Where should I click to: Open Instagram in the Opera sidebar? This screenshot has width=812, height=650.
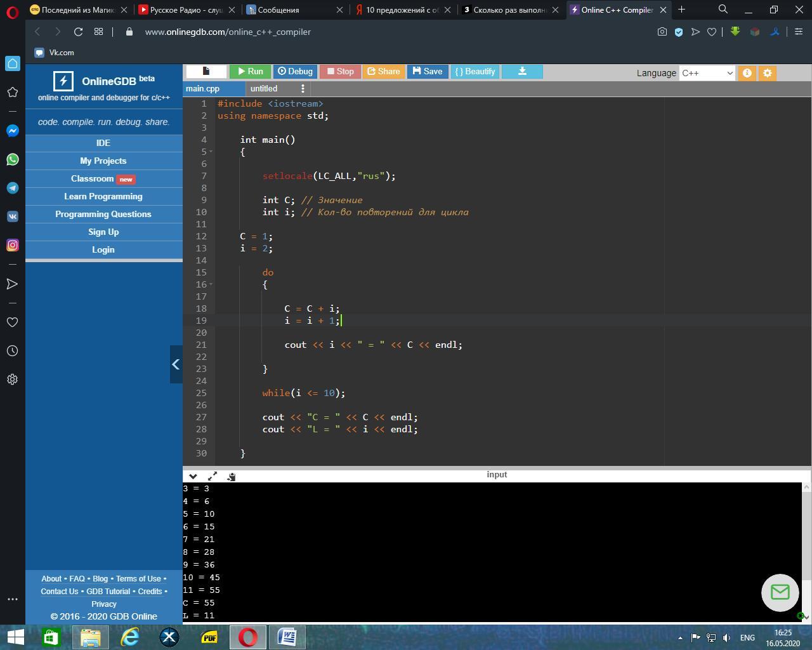pos(12,245)
